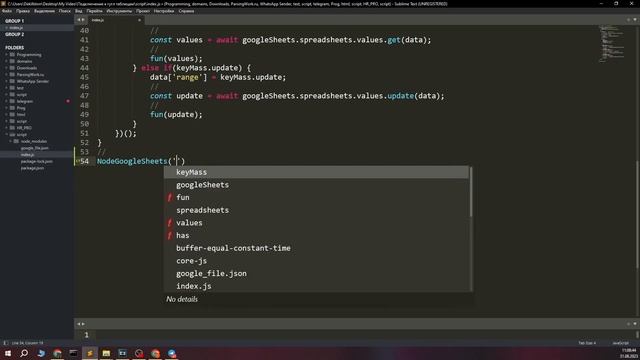
Task: Switch to Sublime Text taskbar icon
Action: click(x=90, y=353)
